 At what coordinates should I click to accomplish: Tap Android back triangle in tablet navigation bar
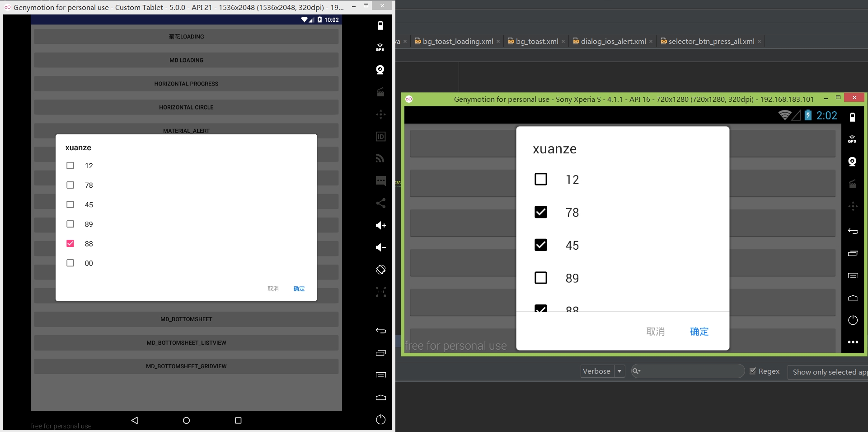click(134, 420)
